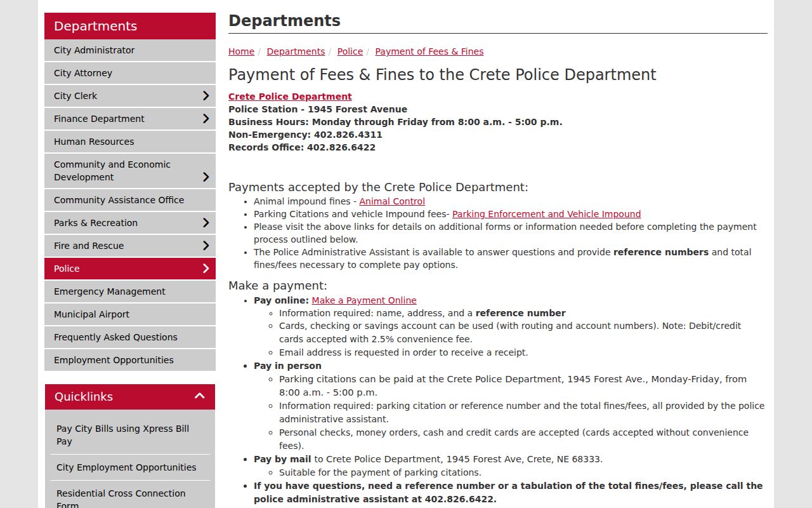Expand the Police submenu arrow
812x508 pixels.
[206, 269]
